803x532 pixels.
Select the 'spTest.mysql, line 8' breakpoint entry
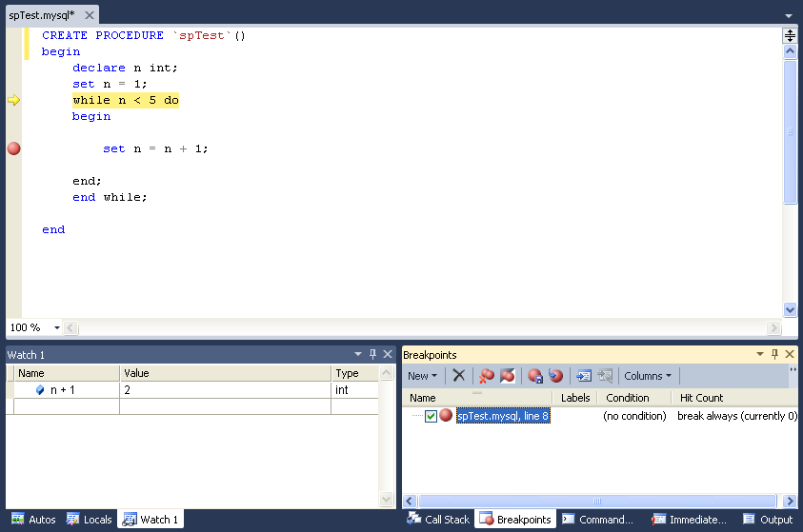pos(503,416)
